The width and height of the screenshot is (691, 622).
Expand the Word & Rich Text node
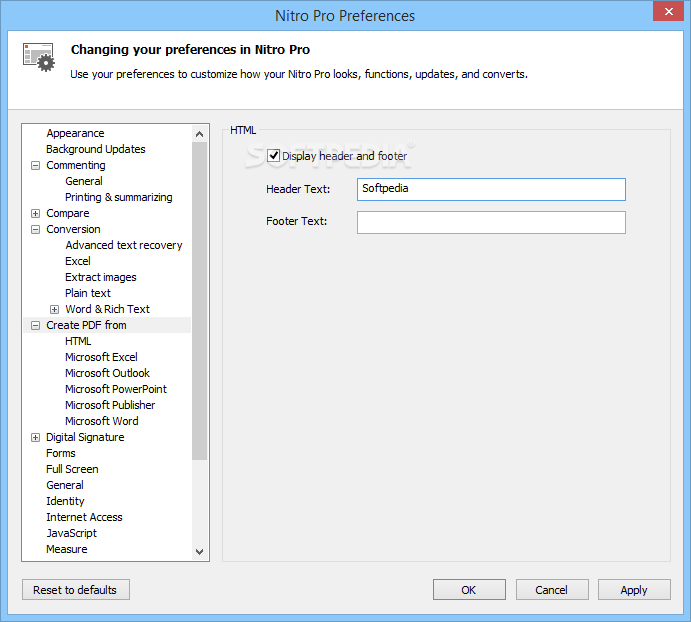coord(54,309)
